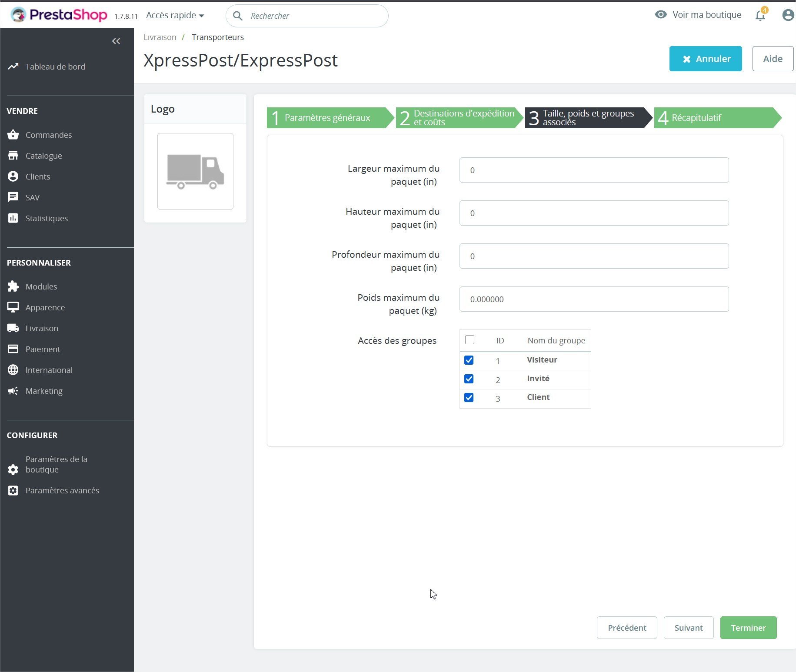
Task: Click the PrestaShop logo
Action: point(59,15)
